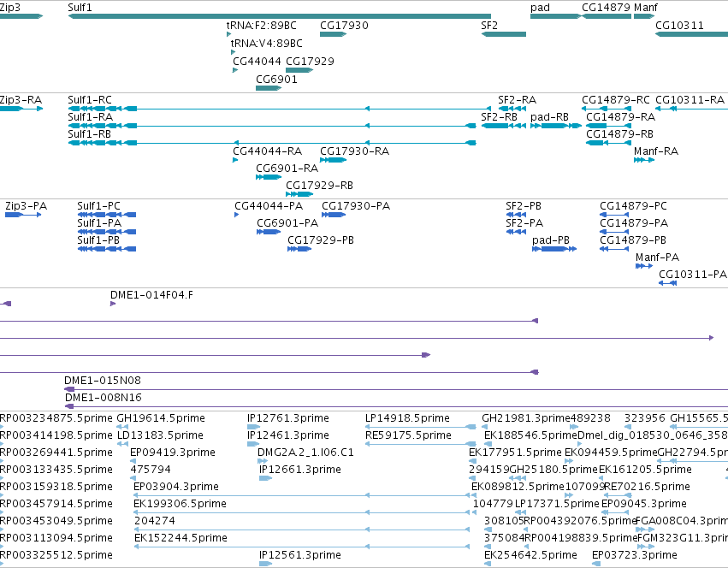Select the EK254642.5prime EST label
The height and width of the screenshot is (568, 728).
(530, 555)
